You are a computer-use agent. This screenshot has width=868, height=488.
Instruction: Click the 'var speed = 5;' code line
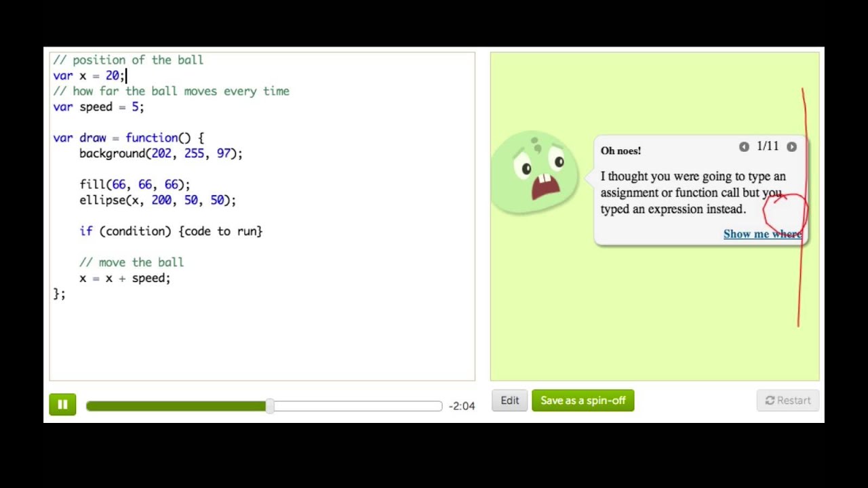point(98,106)
